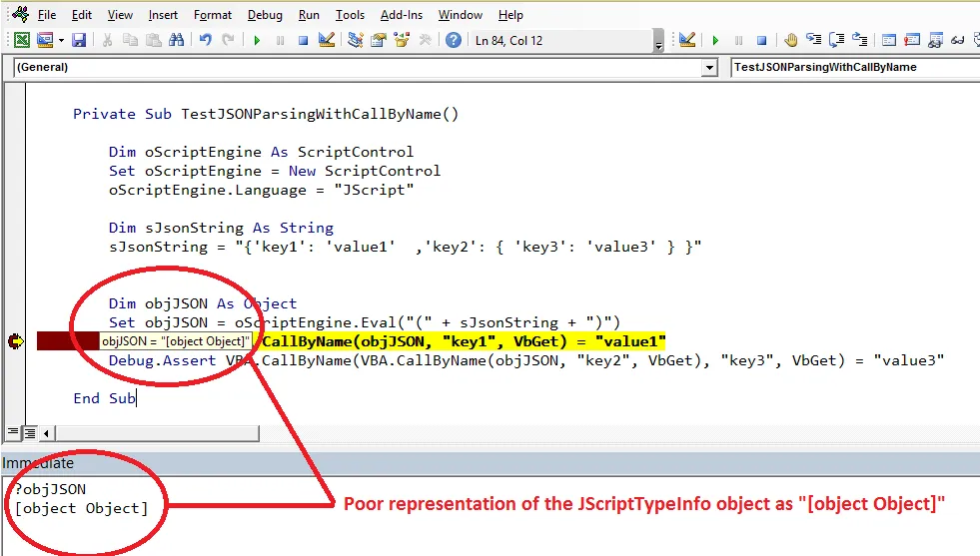Undo the last edit
This screenshot has height=556, width=980.
tap(205, 41)
